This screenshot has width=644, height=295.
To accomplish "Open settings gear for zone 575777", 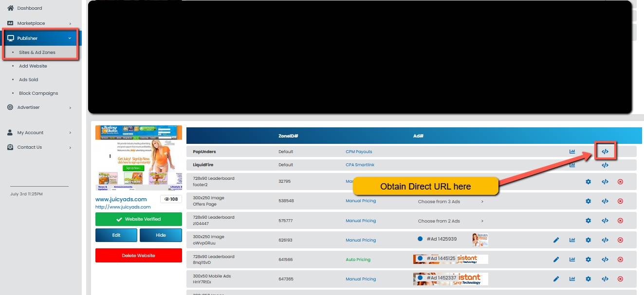I will 588,221.
